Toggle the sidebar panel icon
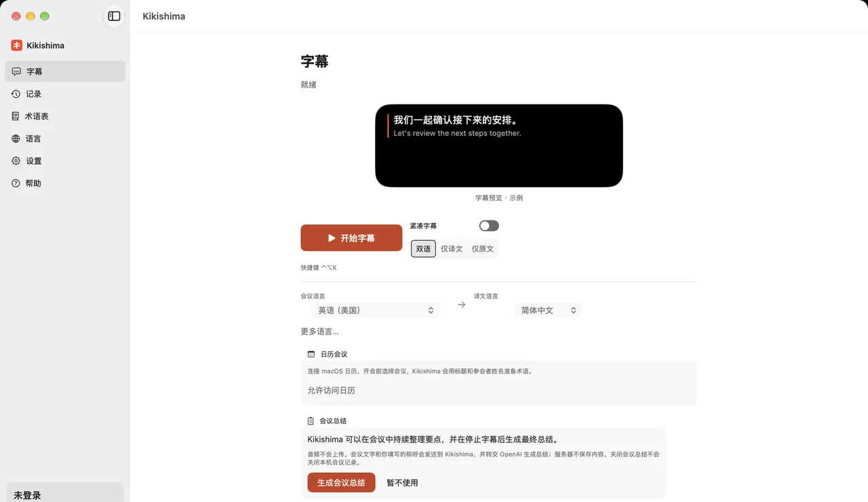Image resolution: width=868 pixels, height=502 pixels. [114, 16]
